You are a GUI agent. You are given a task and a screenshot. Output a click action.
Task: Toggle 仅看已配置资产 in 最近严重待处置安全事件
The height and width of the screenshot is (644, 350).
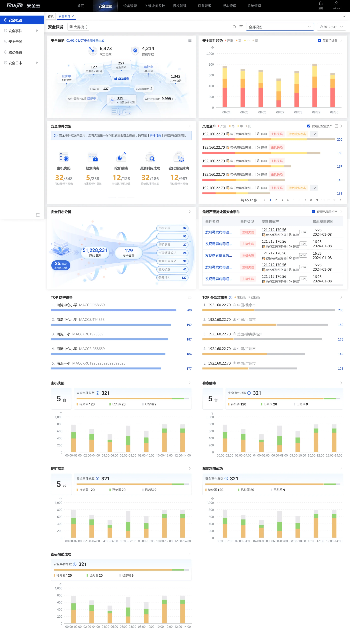pos(314,212)
